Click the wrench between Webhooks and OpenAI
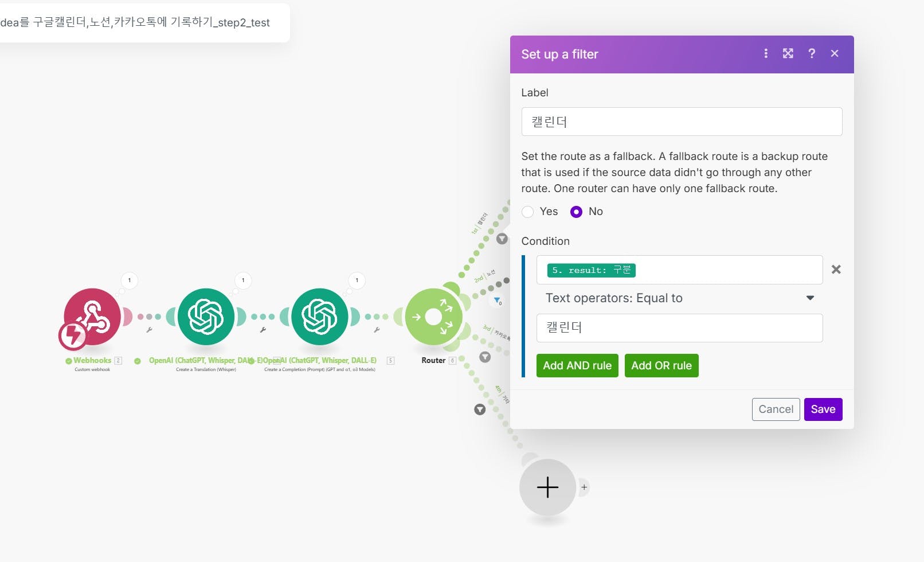924x562 pixels. tap(149, 330)
